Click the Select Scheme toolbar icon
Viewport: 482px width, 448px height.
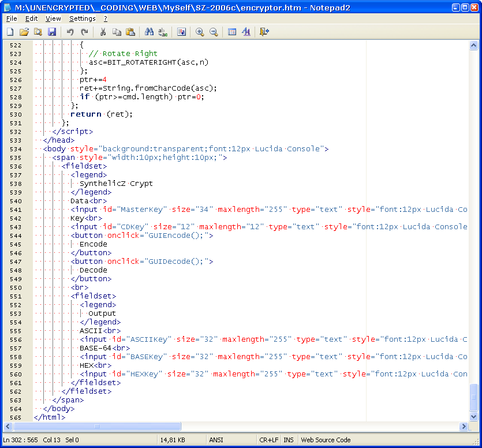(x=232, y=32)
